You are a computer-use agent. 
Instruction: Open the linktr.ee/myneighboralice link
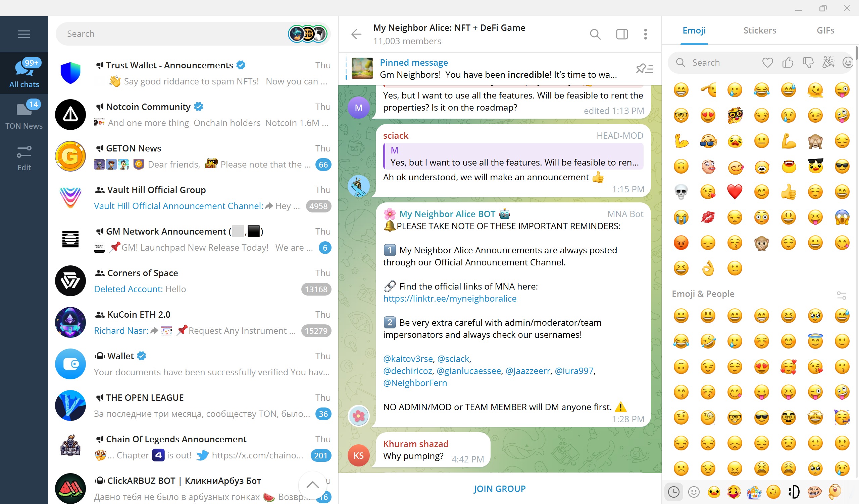[x=450, y=299]
